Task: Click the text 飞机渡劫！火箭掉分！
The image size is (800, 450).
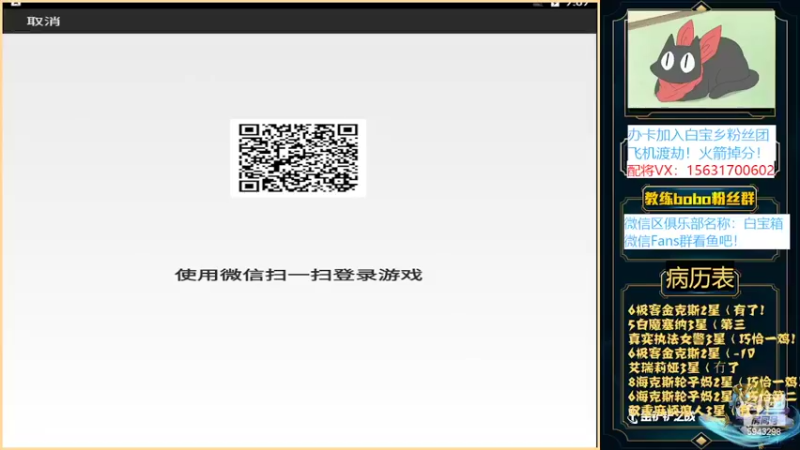Action: click(695, 153)
